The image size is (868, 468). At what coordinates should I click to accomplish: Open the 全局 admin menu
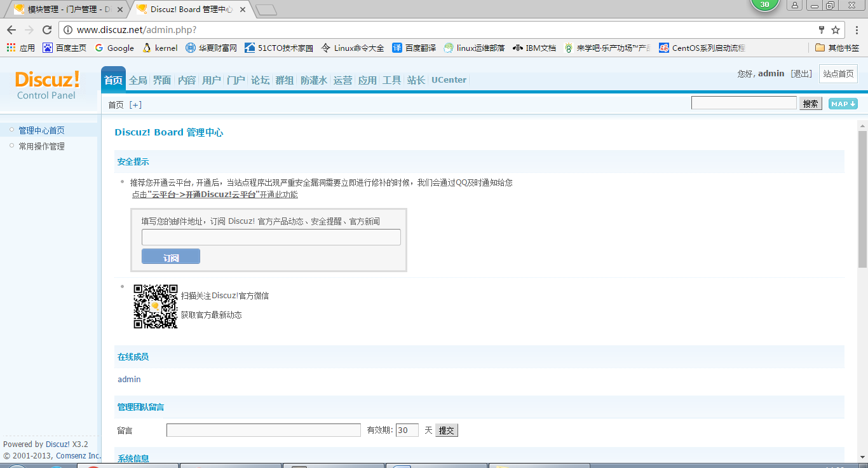[138, 80]
